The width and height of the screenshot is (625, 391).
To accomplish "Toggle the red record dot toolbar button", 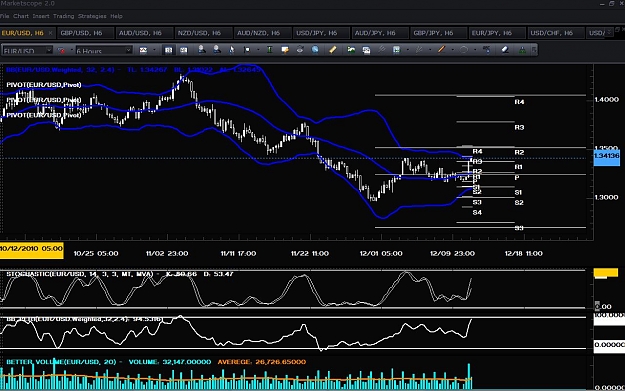I will [x=61, y=51].
